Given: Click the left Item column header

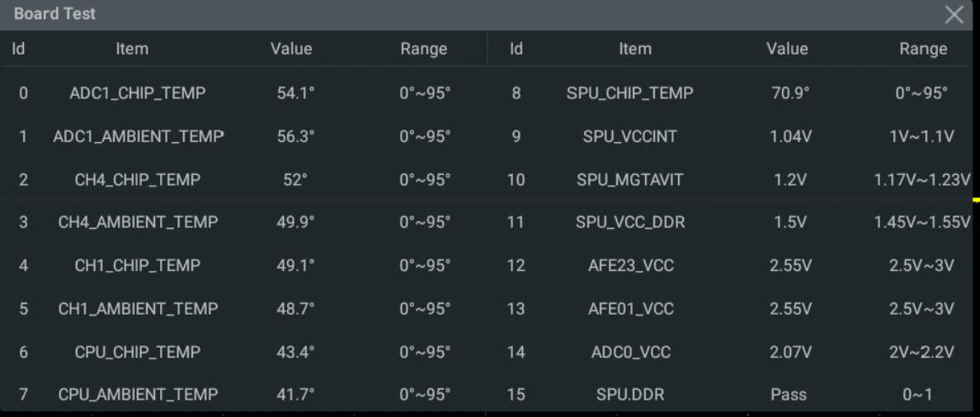Looking at the screenshot, I should tap(132, 49).
